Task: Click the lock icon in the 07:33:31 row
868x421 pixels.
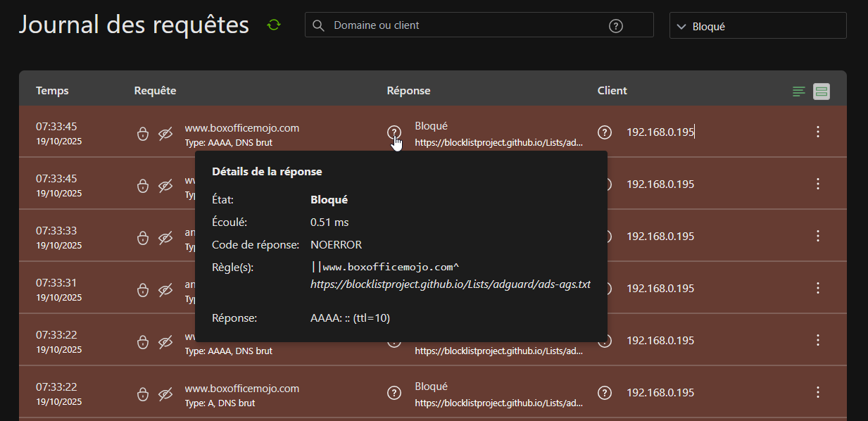Action: [143, 290]
